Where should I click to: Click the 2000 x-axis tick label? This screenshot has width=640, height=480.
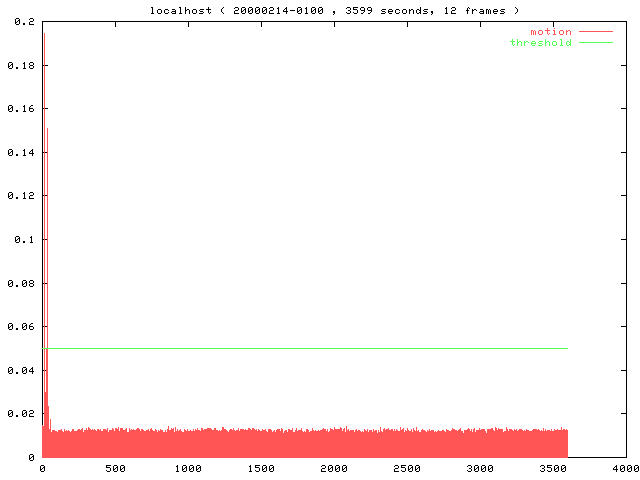(334, 468)
